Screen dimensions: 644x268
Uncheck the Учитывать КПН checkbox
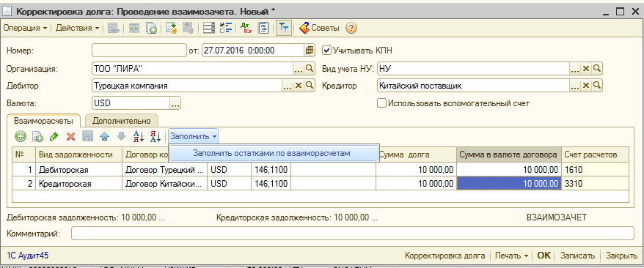[x=326, y=51]
